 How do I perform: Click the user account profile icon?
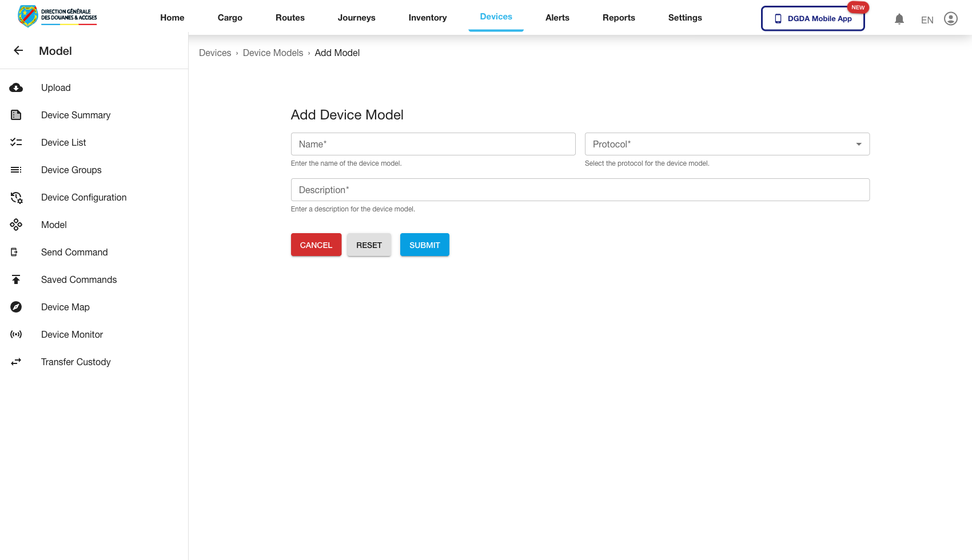tap(951, 18)
